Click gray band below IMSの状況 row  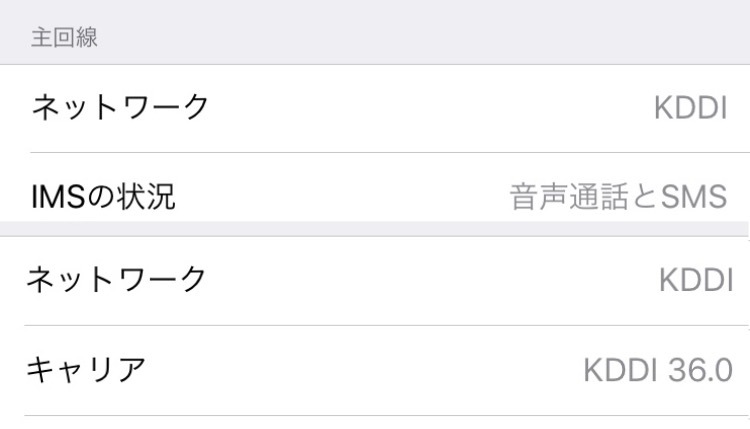point(375,228)
